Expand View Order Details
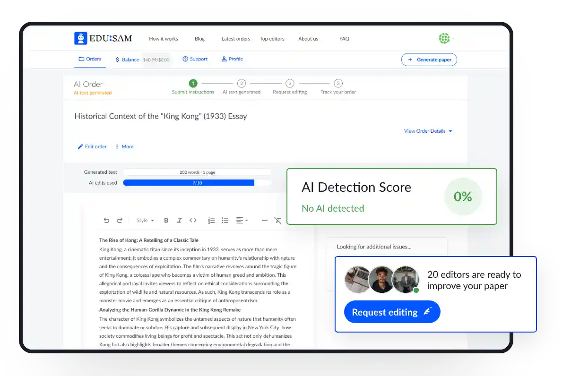588x376 pixels. point(428,131)
